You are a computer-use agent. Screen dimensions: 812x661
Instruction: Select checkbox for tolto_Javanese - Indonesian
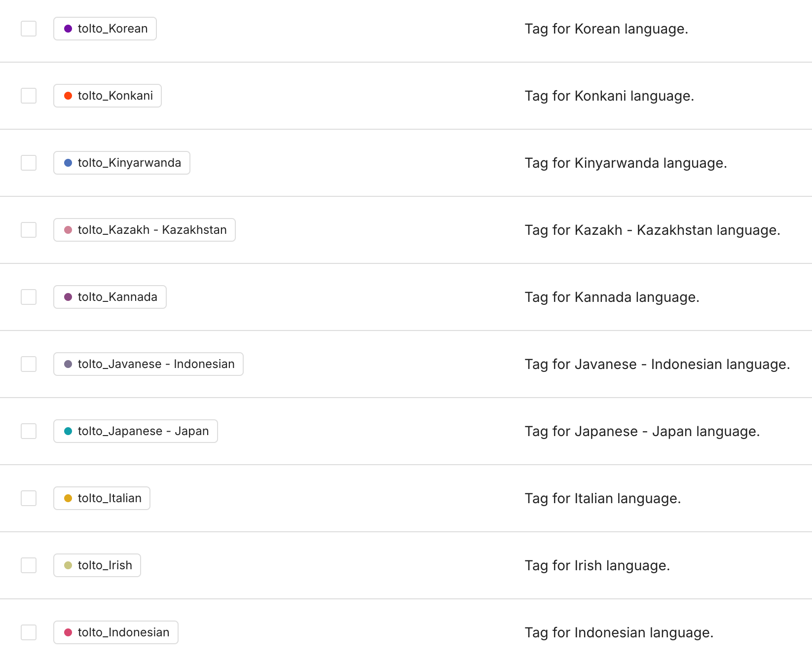[29, 364]
